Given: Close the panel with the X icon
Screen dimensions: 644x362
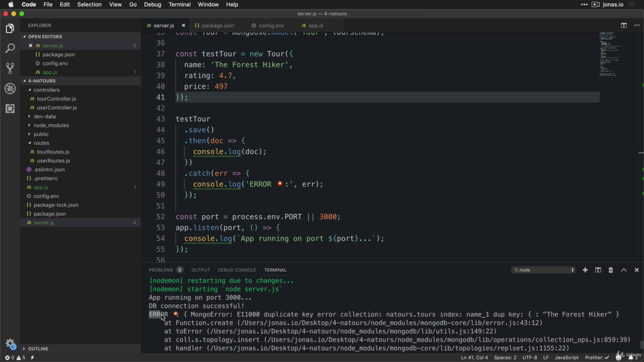Looking at the screenshot, I should (636, 269).
